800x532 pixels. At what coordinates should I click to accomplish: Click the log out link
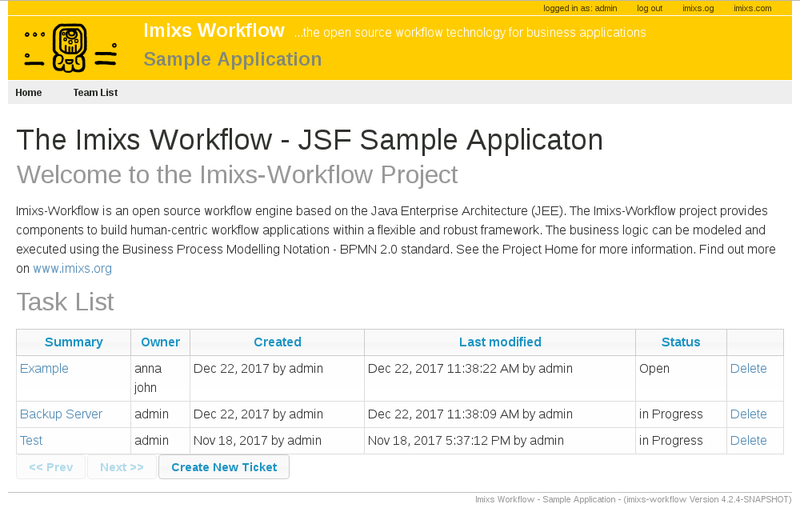coord(650,8)
